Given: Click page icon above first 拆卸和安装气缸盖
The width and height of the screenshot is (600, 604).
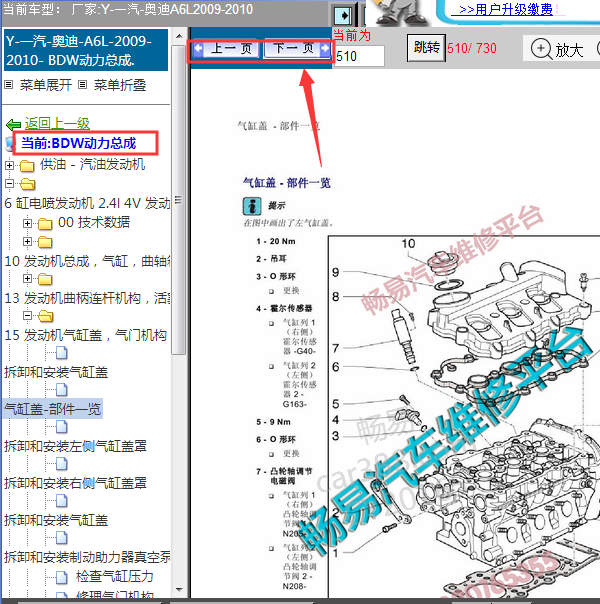Looking at the screenshot, I should 62,352.
